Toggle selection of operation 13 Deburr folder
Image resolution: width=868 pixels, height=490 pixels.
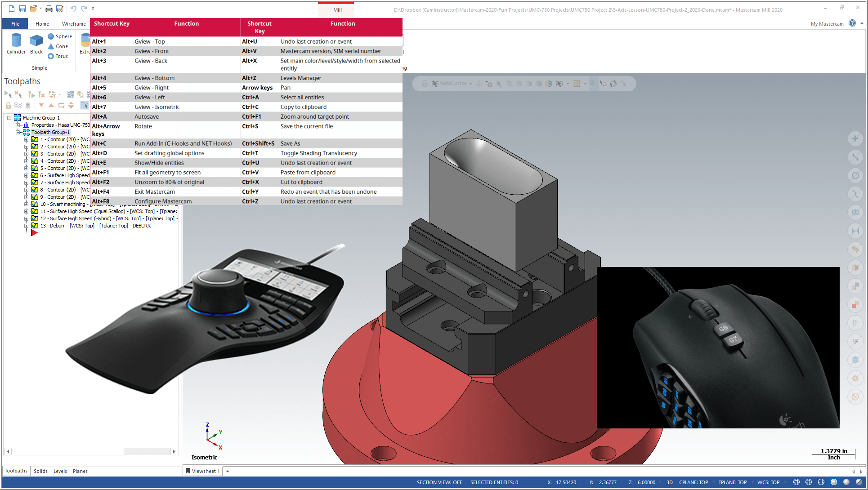(35, 226)
